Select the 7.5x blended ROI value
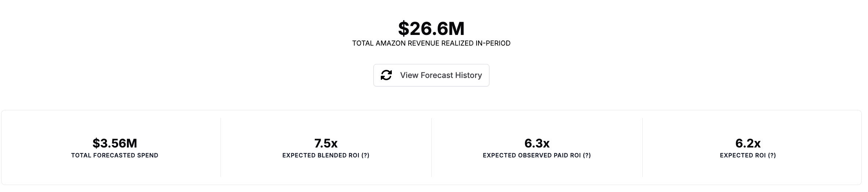 coord(326,143)
